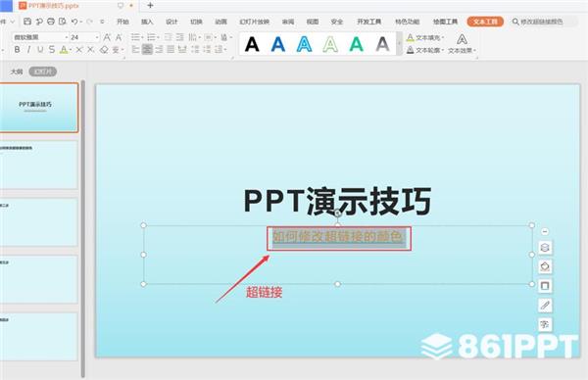Image resolution: width=588 pixels, height=380 pixels.
Task: Expand the 文本填充 text fill dropdown
Action: click(x=443, y=38)
